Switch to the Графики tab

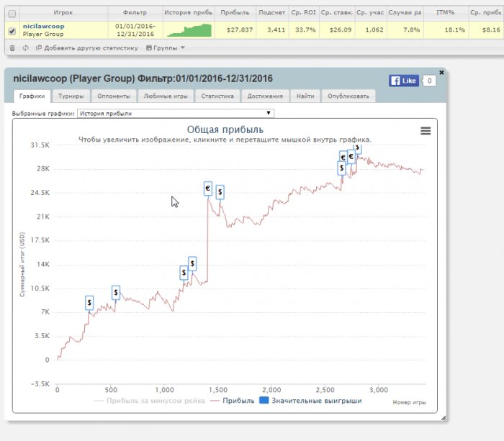point(32,96)
